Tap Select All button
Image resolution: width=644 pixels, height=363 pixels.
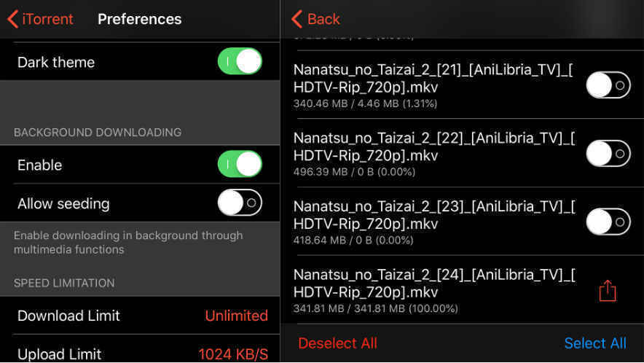(x=595, y=343)
